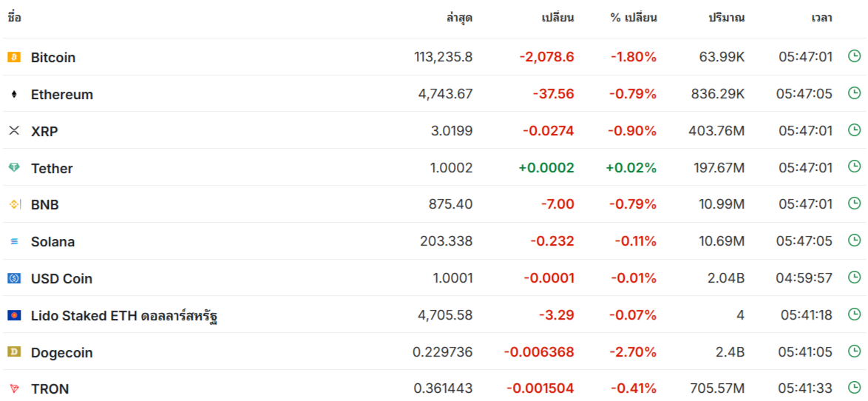The width and height of the screenshot is (868, 401).
Task: Click the clock icon in Dogecoin row
Action: (x=854, y=351)
